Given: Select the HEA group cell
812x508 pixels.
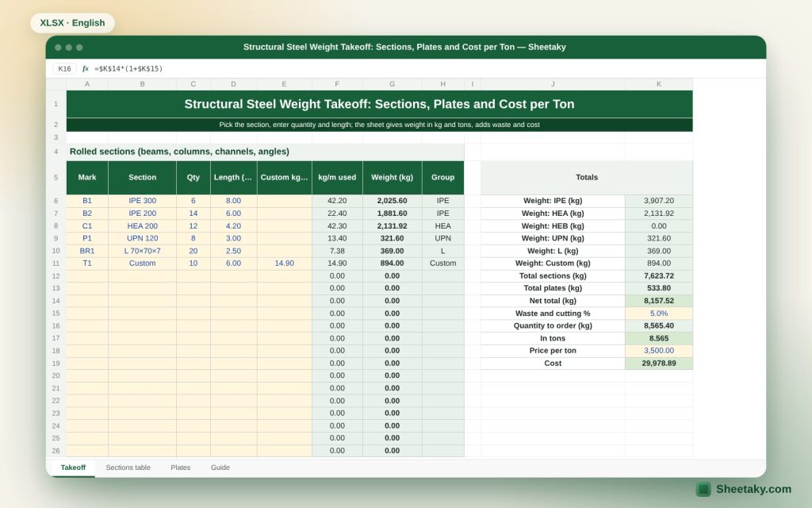Looking at the screenshot, I should [442, 226].
